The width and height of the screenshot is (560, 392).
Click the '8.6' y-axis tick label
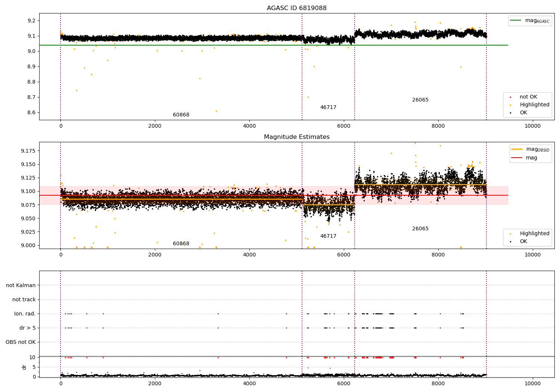[x=31, y=112]
